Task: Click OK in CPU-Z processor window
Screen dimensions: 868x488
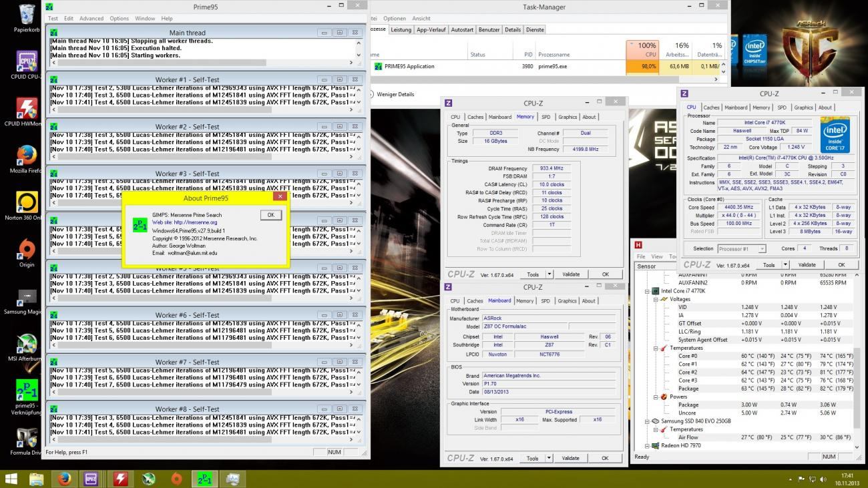Action: point(841,264)
